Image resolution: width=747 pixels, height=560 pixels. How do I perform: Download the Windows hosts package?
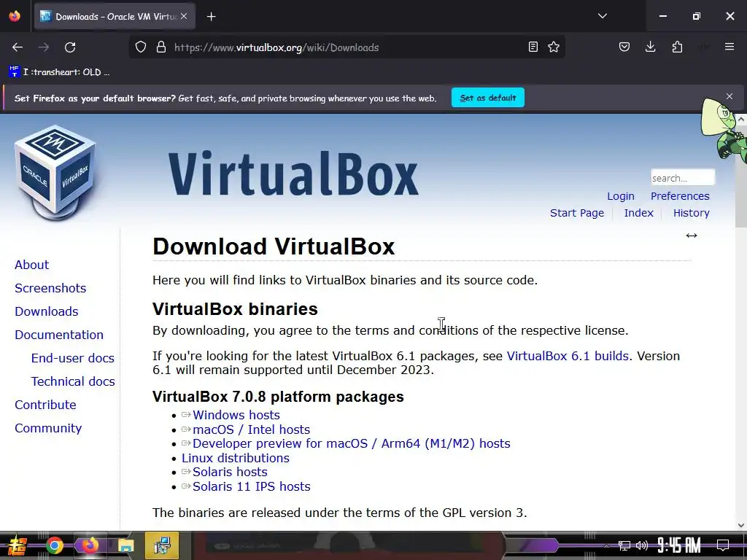pyautogui.click(x=236, y=415)
